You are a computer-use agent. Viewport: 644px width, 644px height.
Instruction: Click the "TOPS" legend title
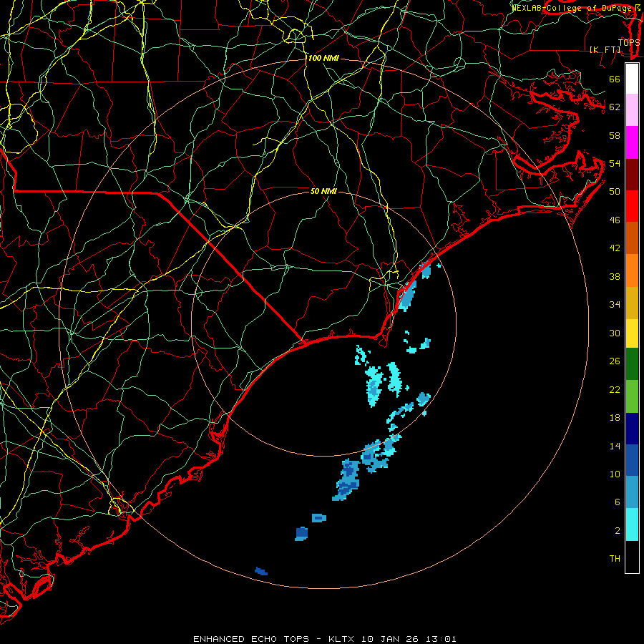point(629,43)
